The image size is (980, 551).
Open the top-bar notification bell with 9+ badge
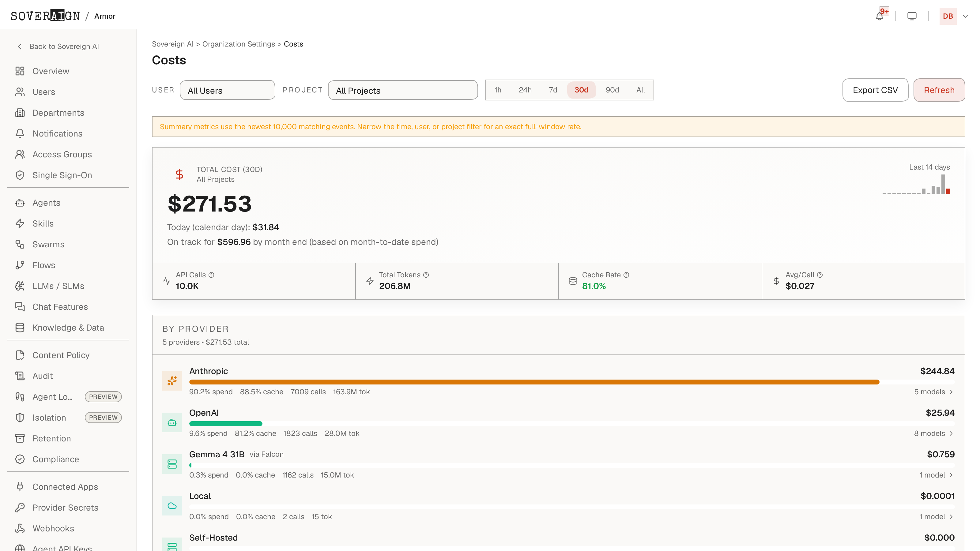[x=880, y=16]
